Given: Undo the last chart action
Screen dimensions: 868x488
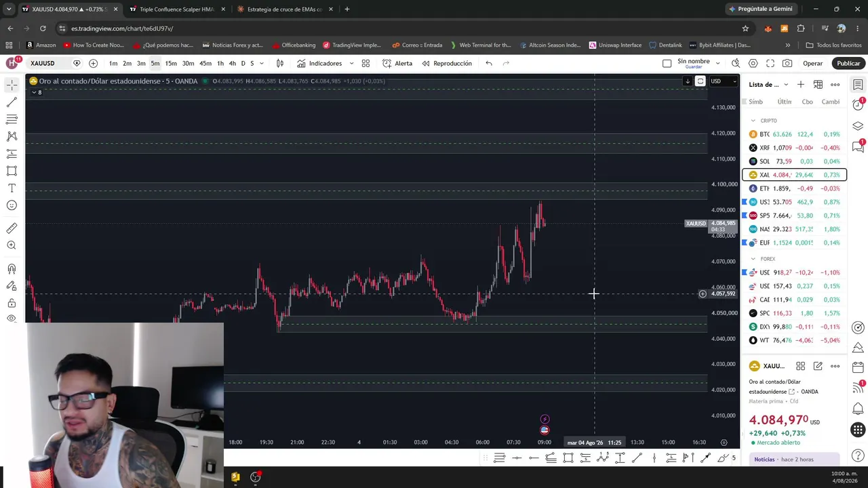Looking at the screenshot, I should (x=489, y=63).
